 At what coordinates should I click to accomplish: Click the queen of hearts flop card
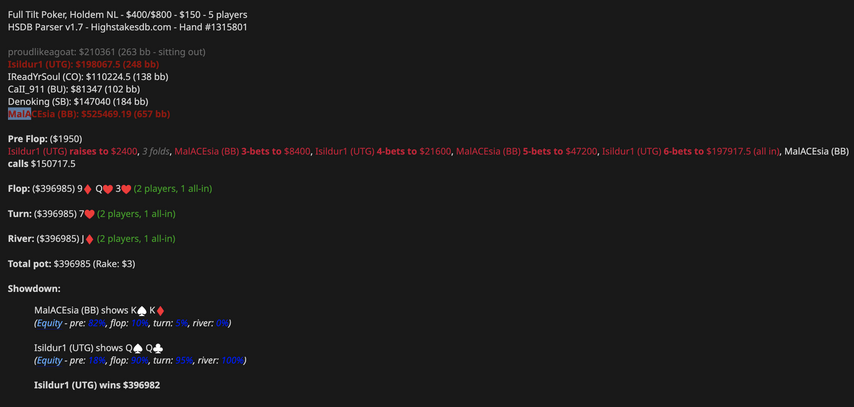point(103,189)
